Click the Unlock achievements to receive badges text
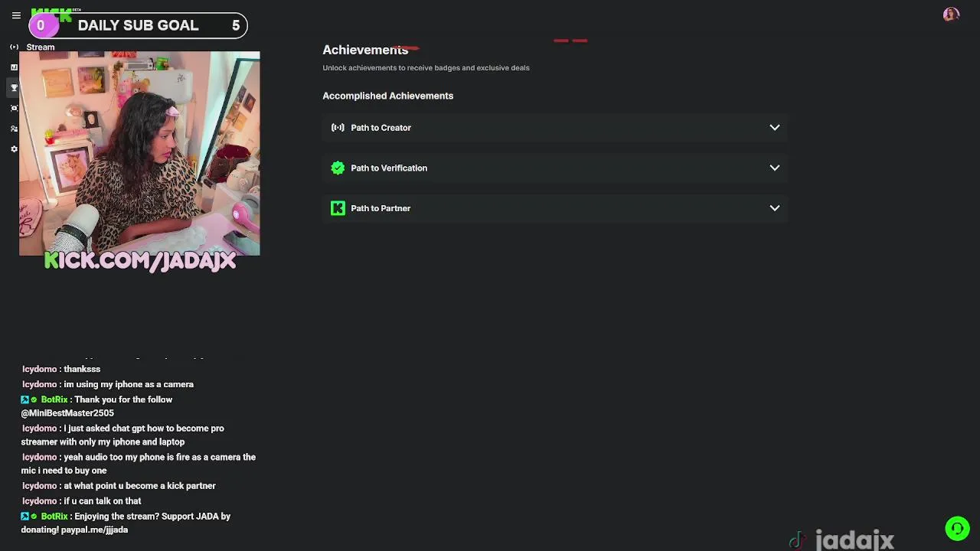The width and height of the screenshot is (980, 551). [426, 67]
